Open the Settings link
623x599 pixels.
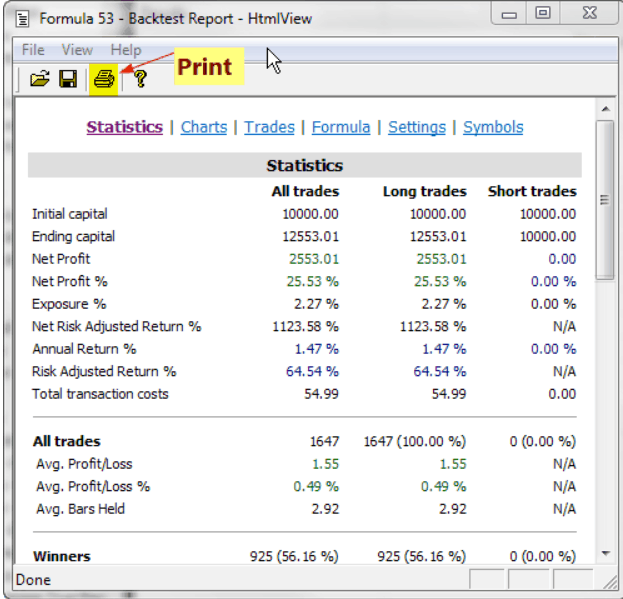tap(417, 127)
